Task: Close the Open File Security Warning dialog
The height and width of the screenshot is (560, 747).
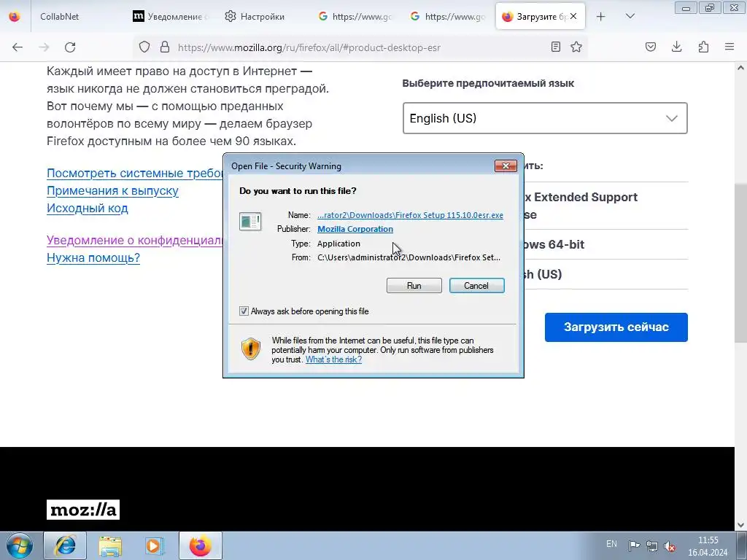Action: click(506, 166)
